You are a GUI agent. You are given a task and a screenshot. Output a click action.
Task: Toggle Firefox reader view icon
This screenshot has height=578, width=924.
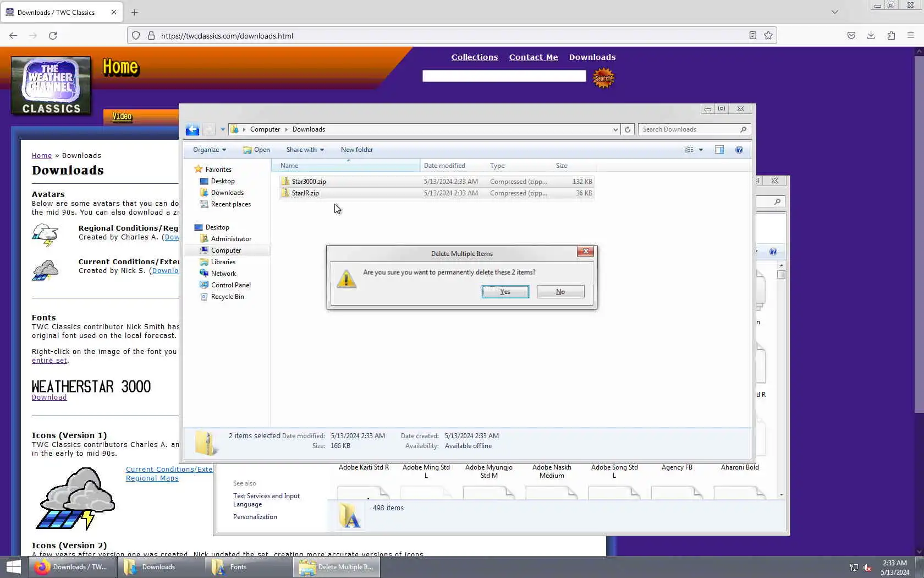753,35
